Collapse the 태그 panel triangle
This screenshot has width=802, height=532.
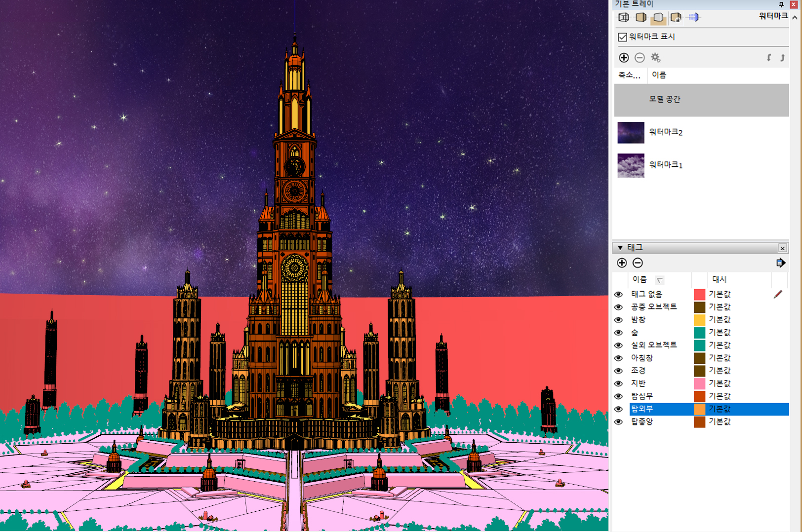tap(620, 248)
